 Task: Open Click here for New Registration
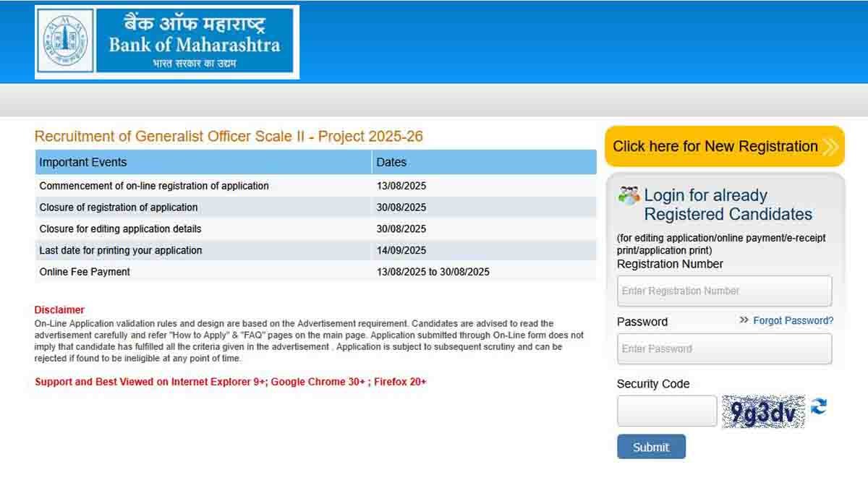[x=725, y=146]
